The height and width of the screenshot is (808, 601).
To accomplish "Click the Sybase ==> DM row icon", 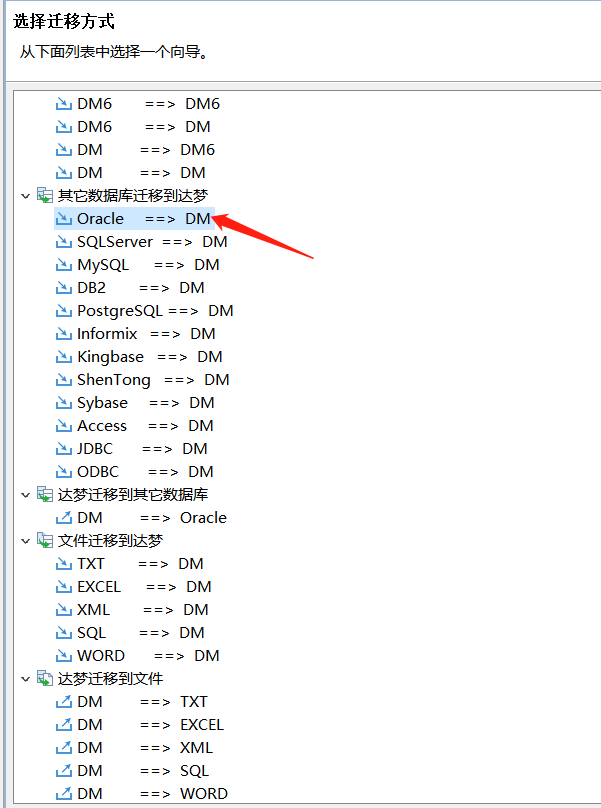I will 63,403.
